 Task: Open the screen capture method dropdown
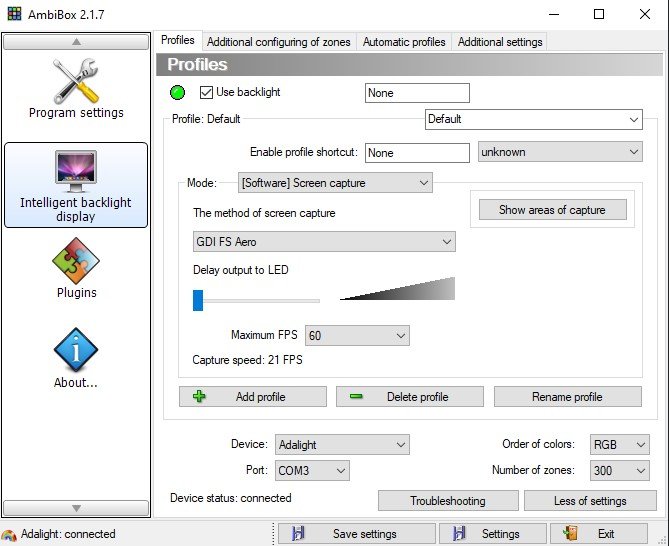(323, 242)
